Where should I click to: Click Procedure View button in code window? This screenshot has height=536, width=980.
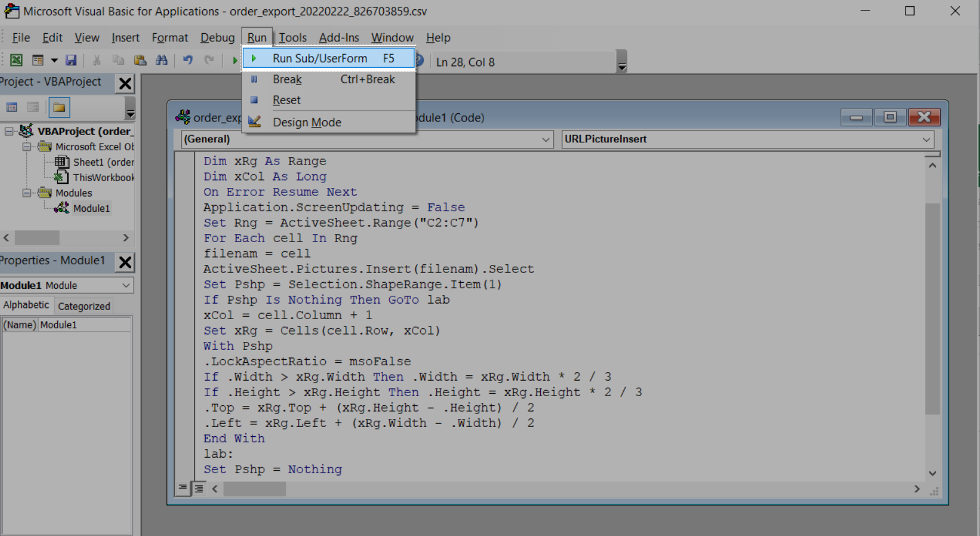point(183,488)
